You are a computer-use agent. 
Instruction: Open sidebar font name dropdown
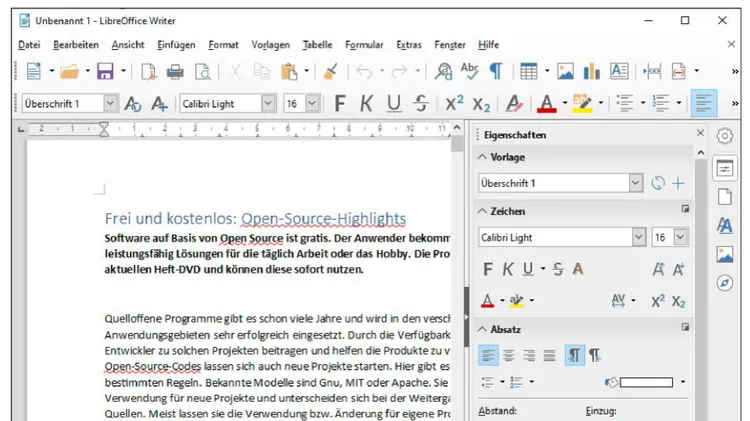(x=639, y=237)
